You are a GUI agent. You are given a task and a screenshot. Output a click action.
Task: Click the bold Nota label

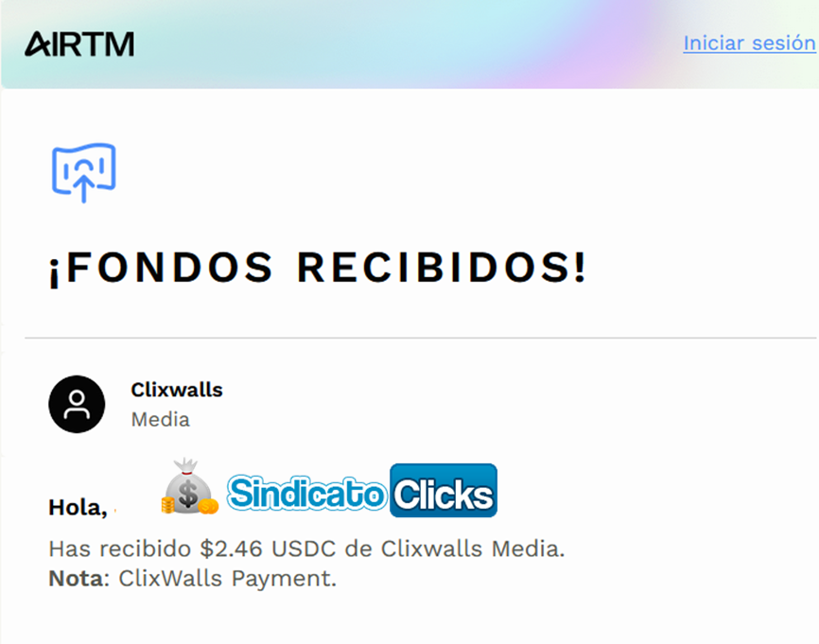coord(77,579)
